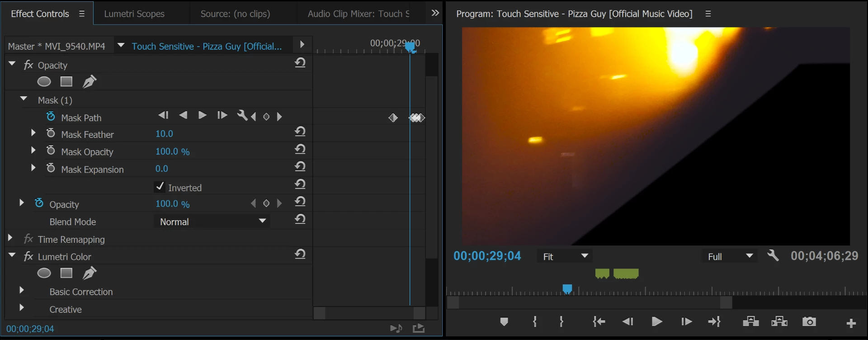Screen dimensions: 868x340
Task: Step back one frame in Program Monitor
Action: coord(627,321)
